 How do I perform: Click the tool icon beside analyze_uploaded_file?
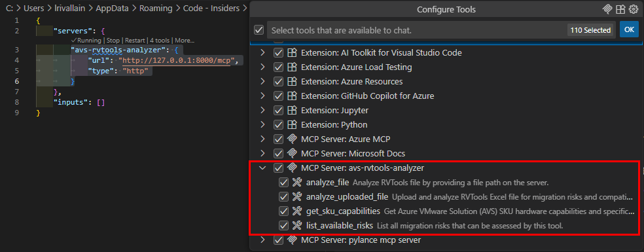[297, 196]
